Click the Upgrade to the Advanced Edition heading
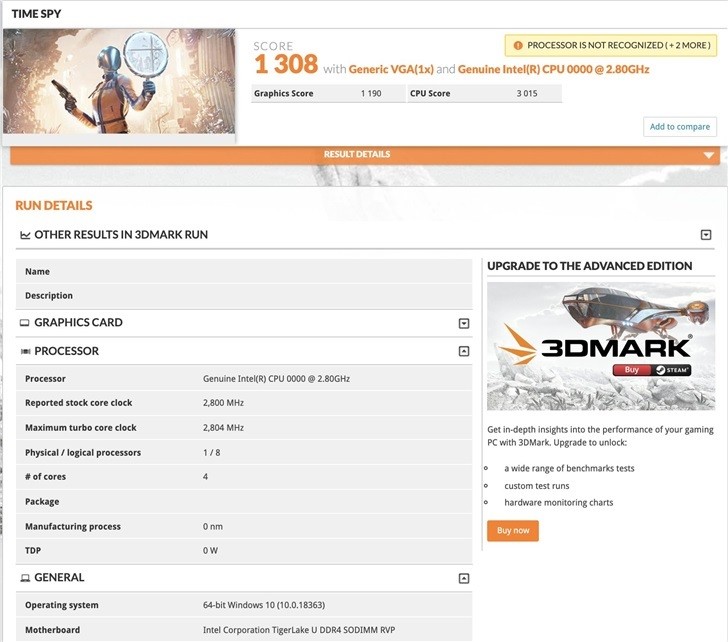Screen dimensions: 728x642 (x=590, y=266)
